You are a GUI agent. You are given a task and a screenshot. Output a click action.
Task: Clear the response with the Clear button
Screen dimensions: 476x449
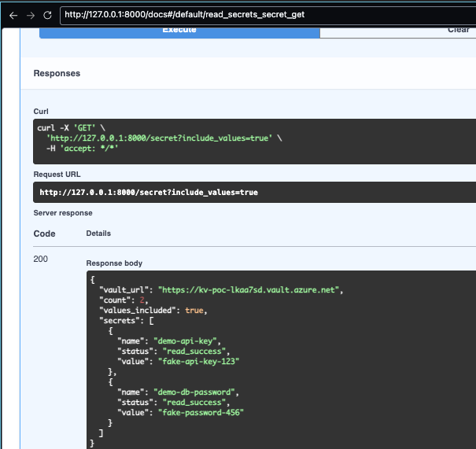398,32
